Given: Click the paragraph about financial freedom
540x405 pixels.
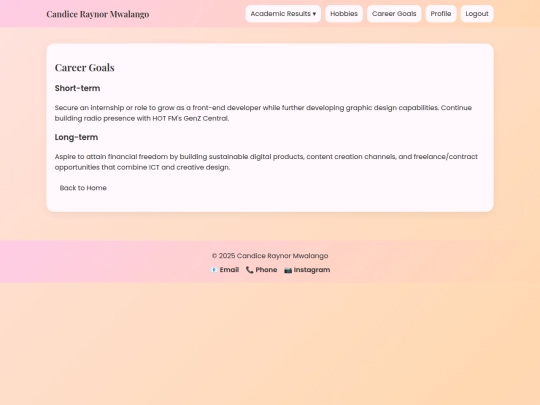Looking at the screenshot, I should (266, 162).
